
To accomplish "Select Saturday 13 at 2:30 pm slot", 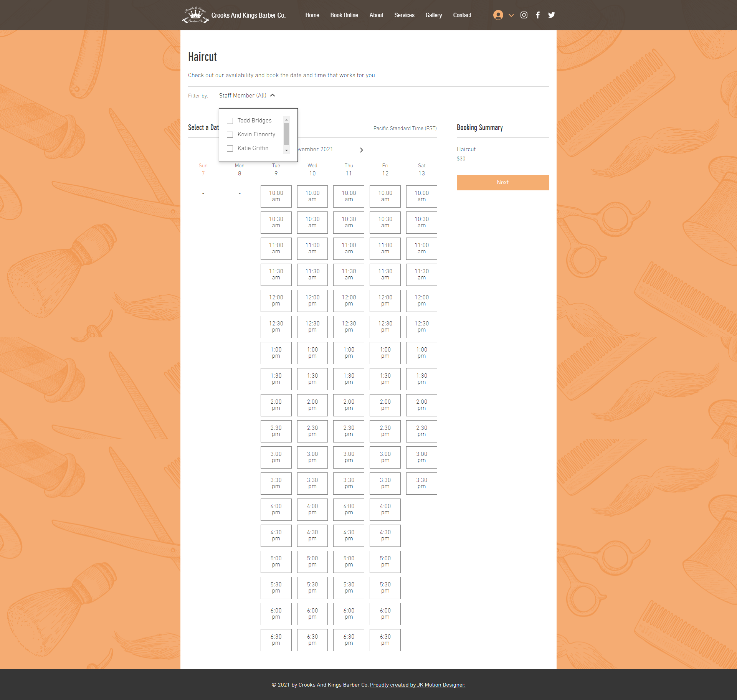I will [421, 431].
